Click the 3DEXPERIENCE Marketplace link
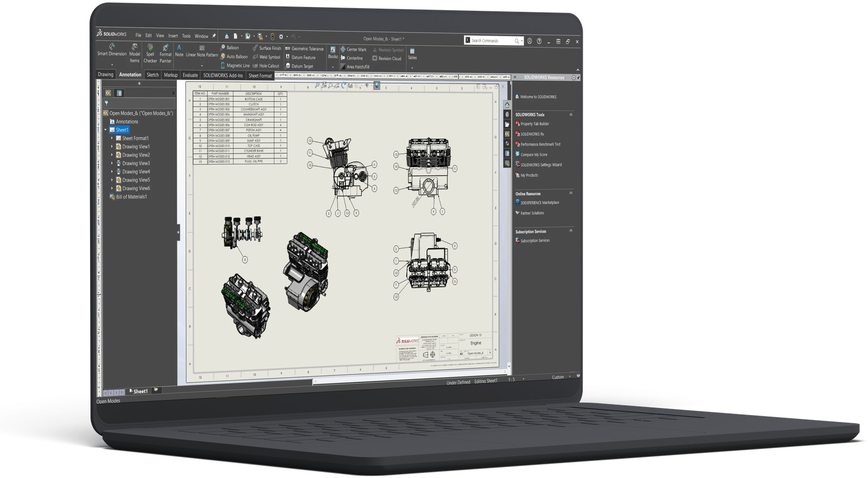 (x=539, y=203)
